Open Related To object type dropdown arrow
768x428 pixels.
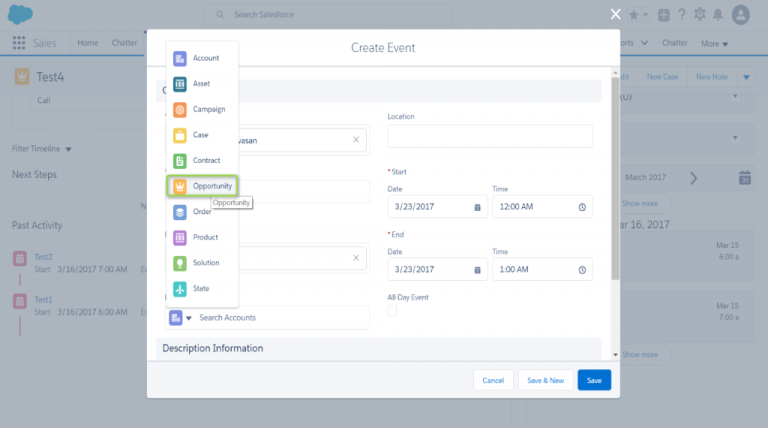pos(189,318)
